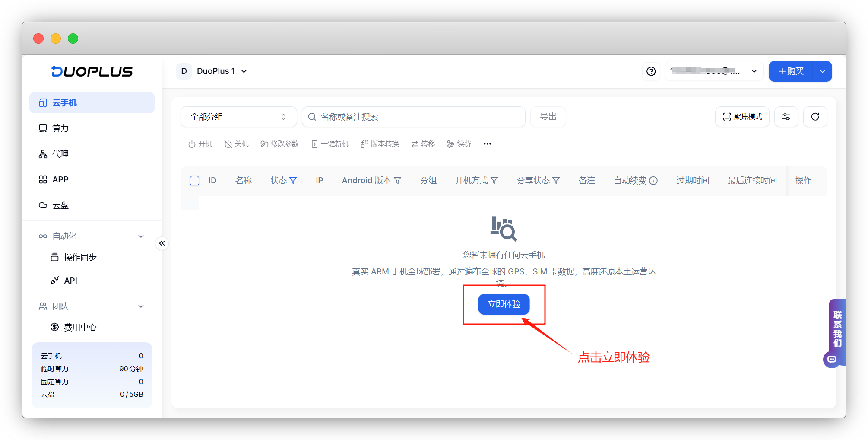The width and height of the screenshot is (868, 440).
Task: Click the 立即体验 button
Action: (x=504, y=304)
